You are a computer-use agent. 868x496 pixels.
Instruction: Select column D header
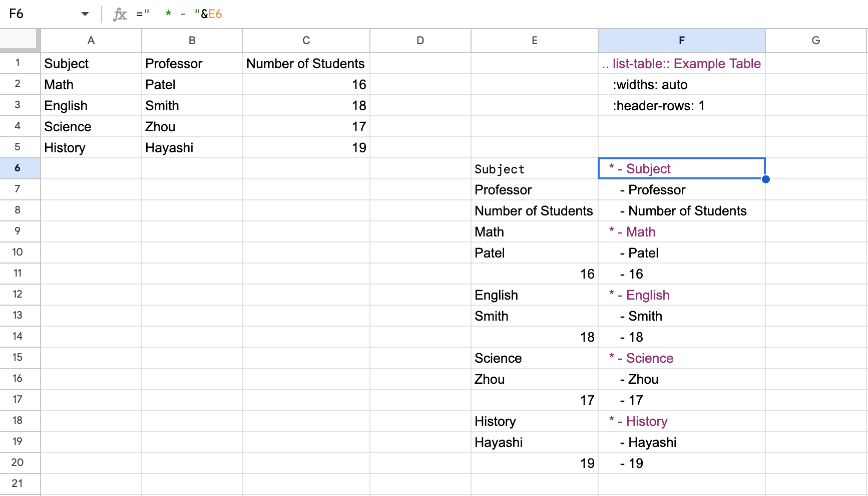tap(420, 41)
